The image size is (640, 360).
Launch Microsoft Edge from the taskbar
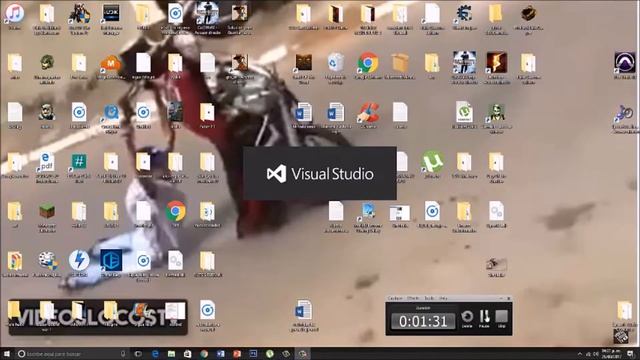[156, 354]
